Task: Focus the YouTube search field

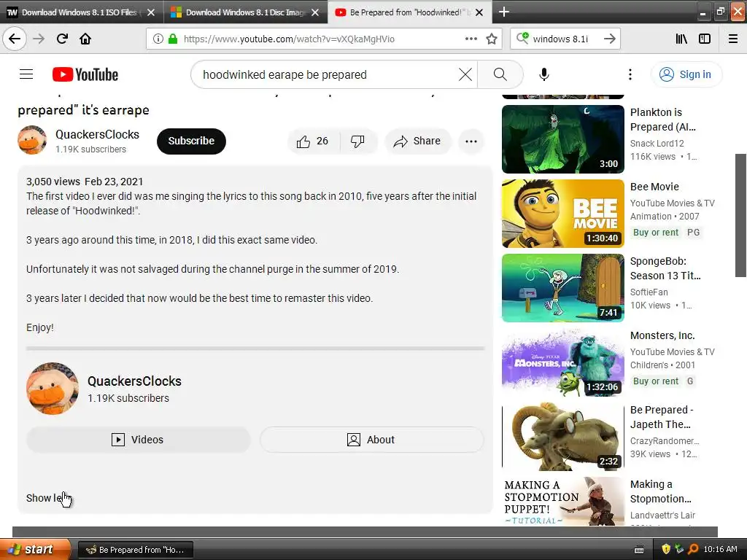Action: 329,75
